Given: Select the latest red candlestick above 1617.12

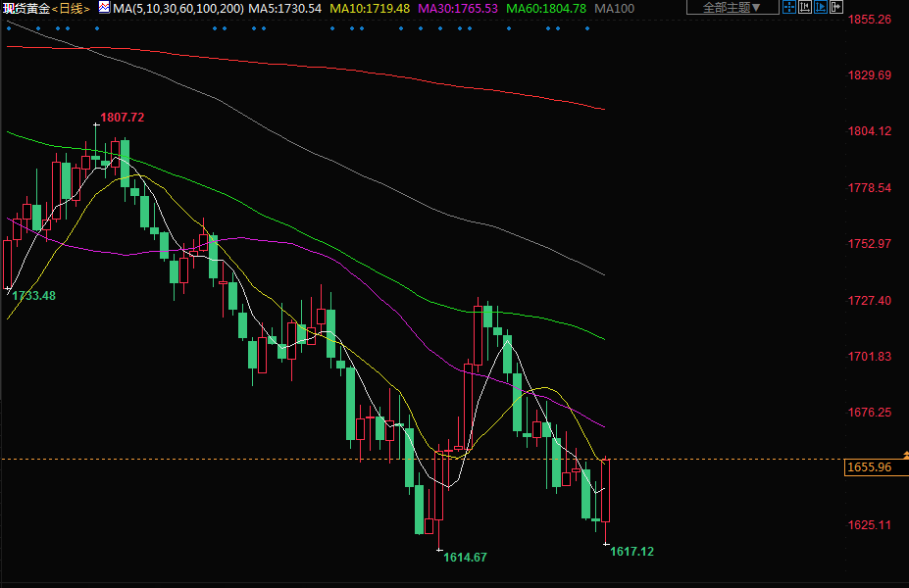Looking at the screenshot, I should 607,490.
